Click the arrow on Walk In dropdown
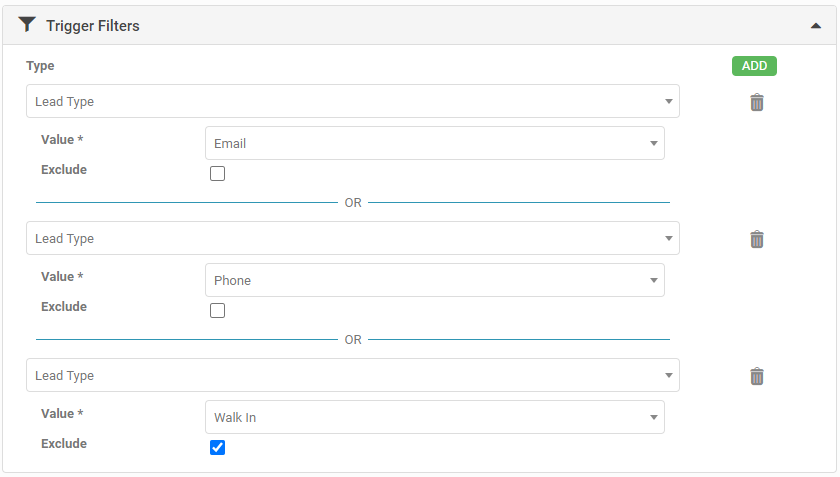Viewport: 840px width, 477px height. point(653,417)
